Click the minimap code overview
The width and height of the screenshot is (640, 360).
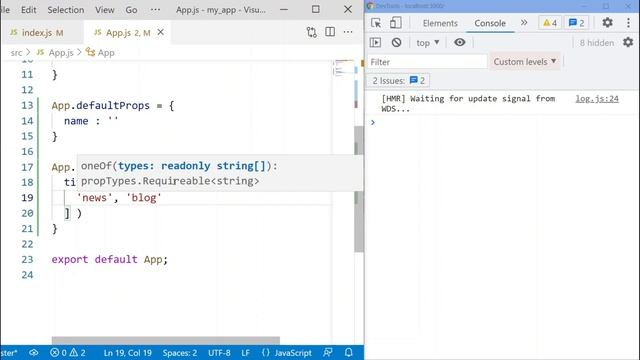pyautogui.click(x=343, y=68)
